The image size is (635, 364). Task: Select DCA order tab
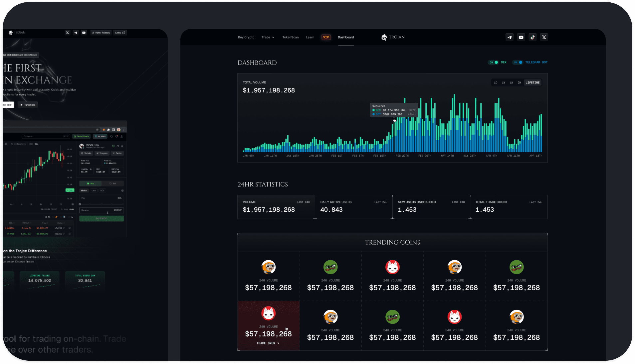tap(102, 190)
